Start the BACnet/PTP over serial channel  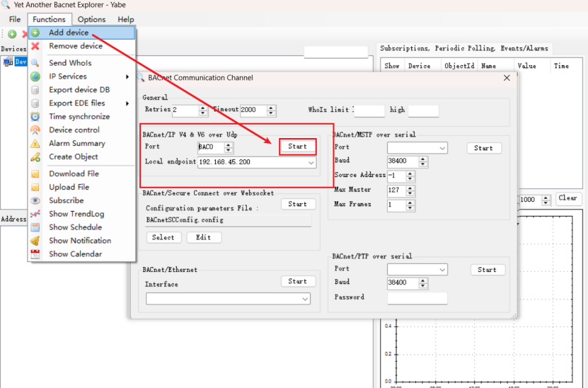[x=487, y=270]
